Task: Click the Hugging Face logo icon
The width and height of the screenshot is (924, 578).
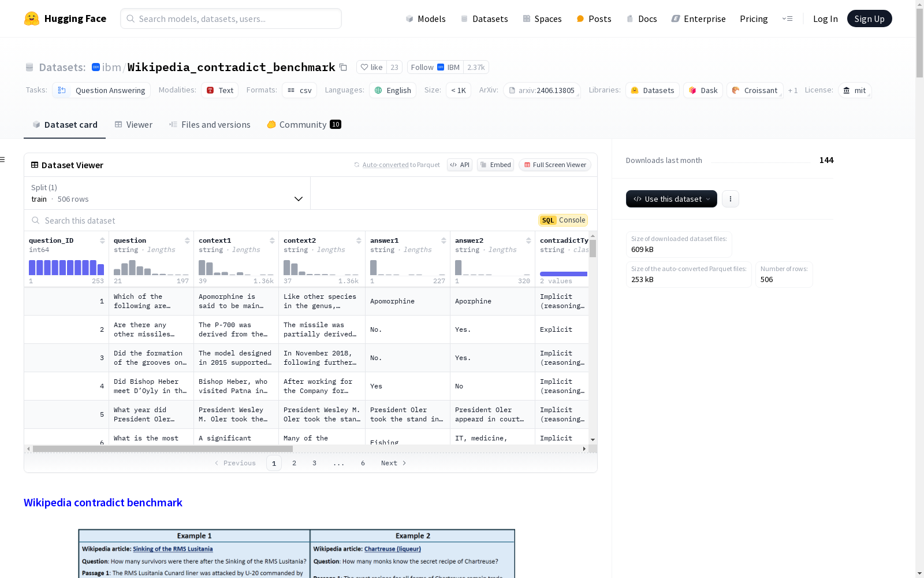Action: [x=32, y=18]
